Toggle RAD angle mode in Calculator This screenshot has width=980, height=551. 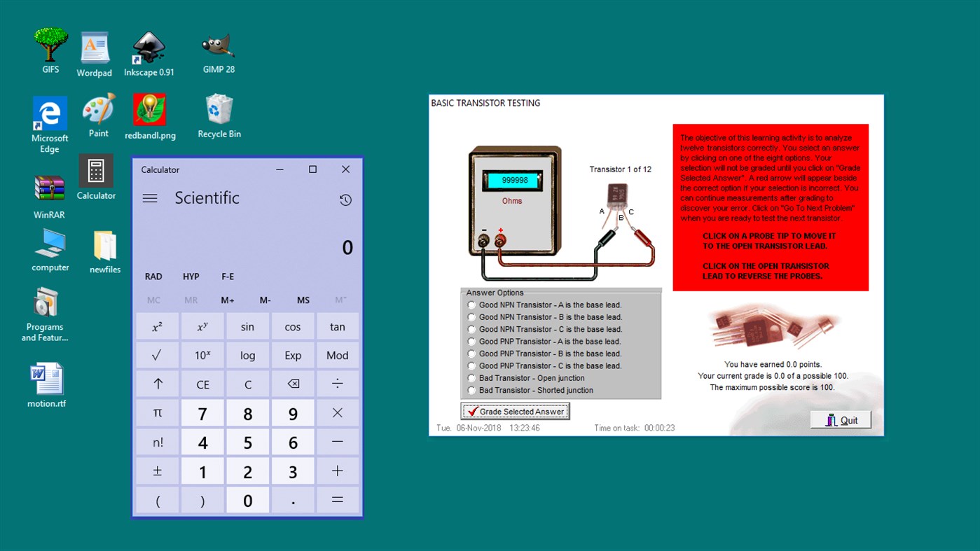[x=153, y=276]
